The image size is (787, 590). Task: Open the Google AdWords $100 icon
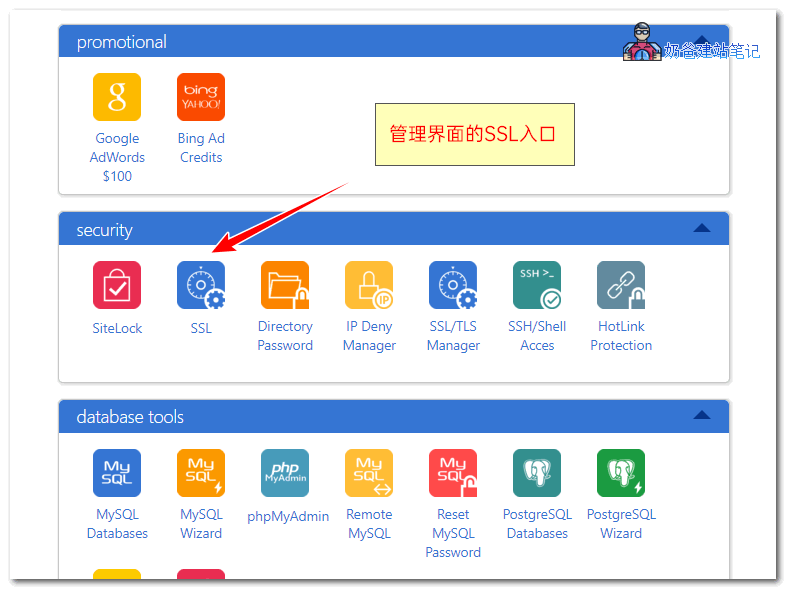coord(117,97)
